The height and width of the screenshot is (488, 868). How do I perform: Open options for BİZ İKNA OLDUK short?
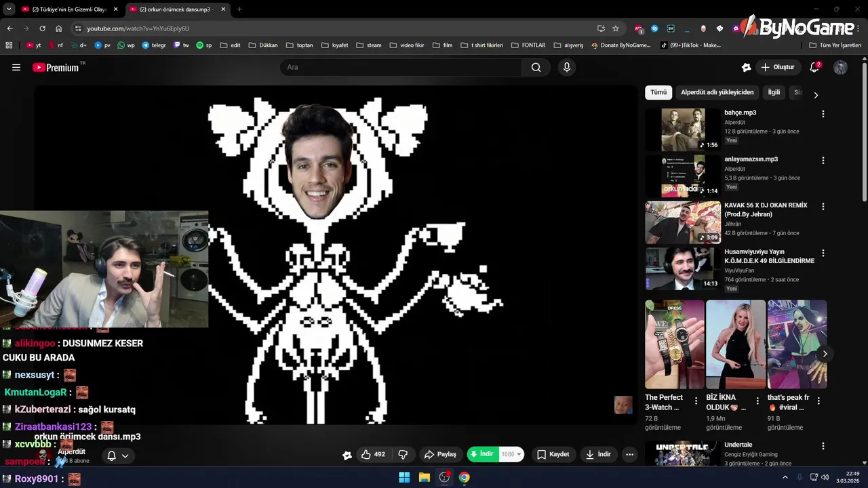click(x=757, y=401)
